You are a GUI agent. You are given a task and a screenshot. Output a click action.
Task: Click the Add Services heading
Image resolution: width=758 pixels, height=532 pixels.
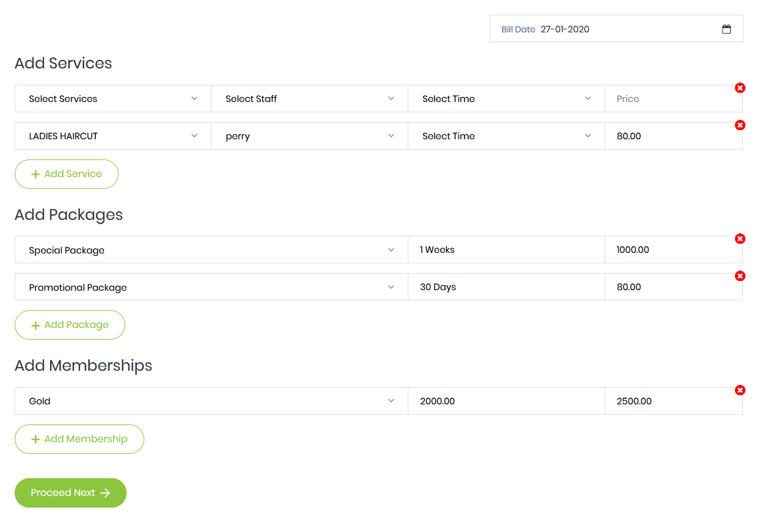[x=64, y=64]
